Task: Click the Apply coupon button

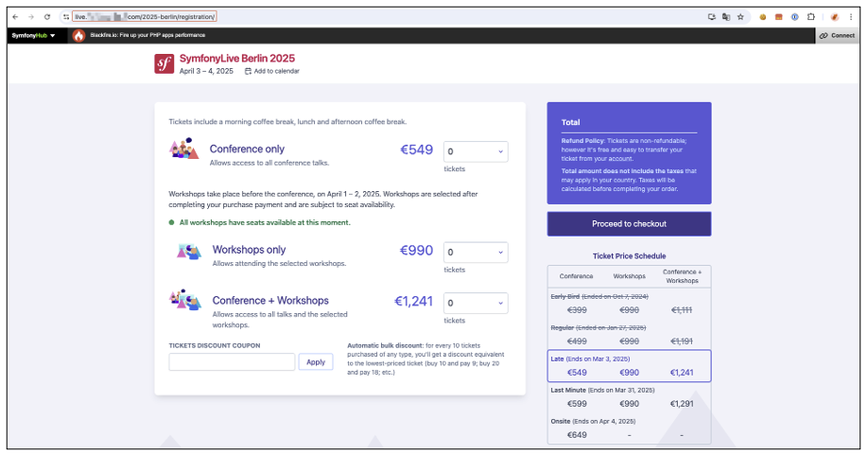Action: tap(316, 362)
